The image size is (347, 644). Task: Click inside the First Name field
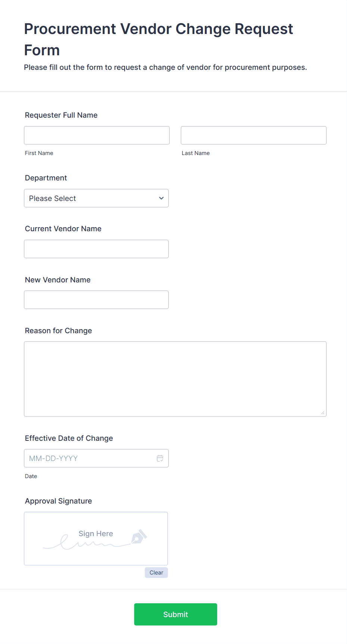96,135
